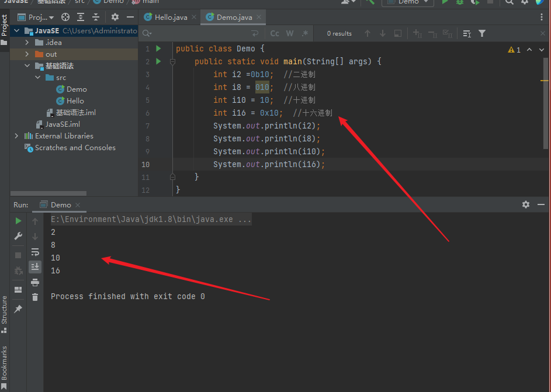The image size is (551, 392).
Task: Click Add Selection for Next Occurrence icon
Action: 417,33
